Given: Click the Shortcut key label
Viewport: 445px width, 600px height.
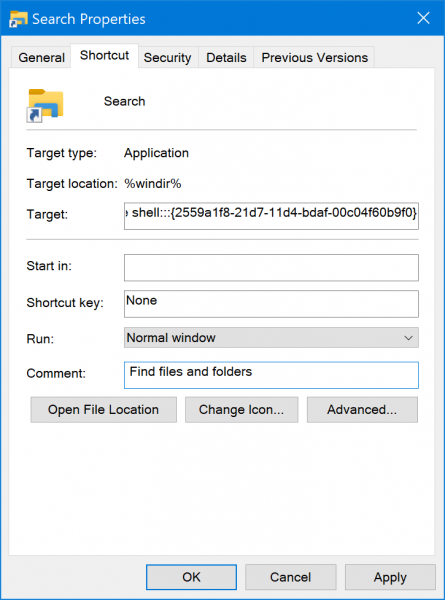Looking at the screenshot, I should pos(65,303).
